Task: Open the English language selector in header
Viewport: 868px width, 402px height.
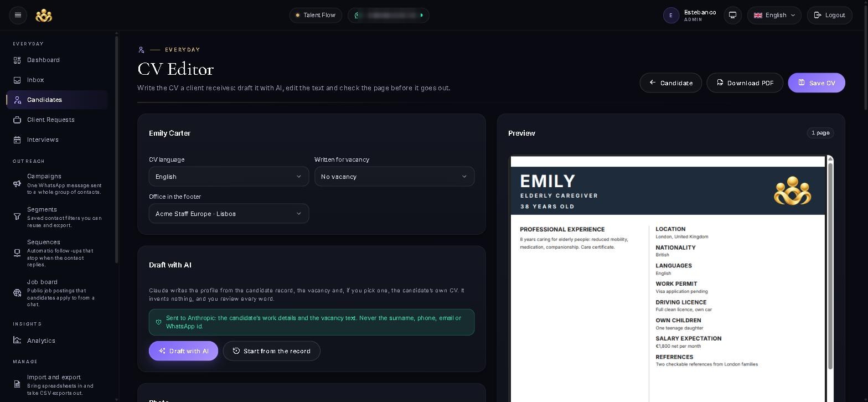Action: (774, 15)
